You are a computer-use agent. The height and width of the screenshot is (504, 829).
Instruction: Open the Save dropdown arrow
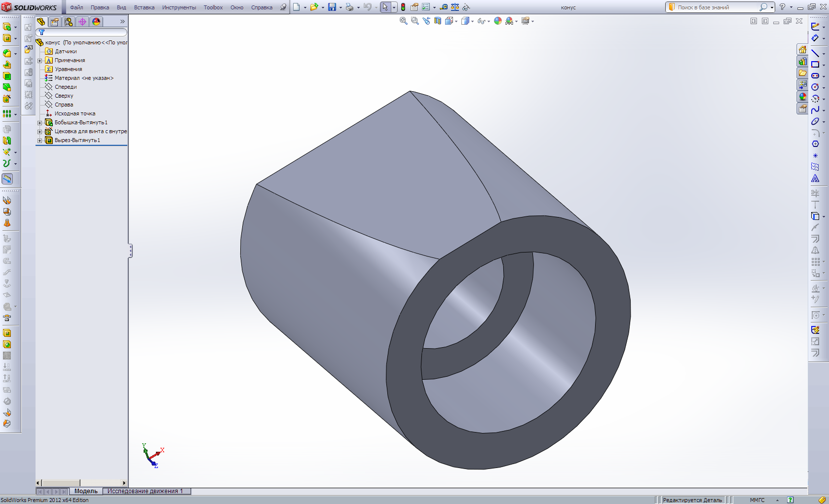[340, 7]
